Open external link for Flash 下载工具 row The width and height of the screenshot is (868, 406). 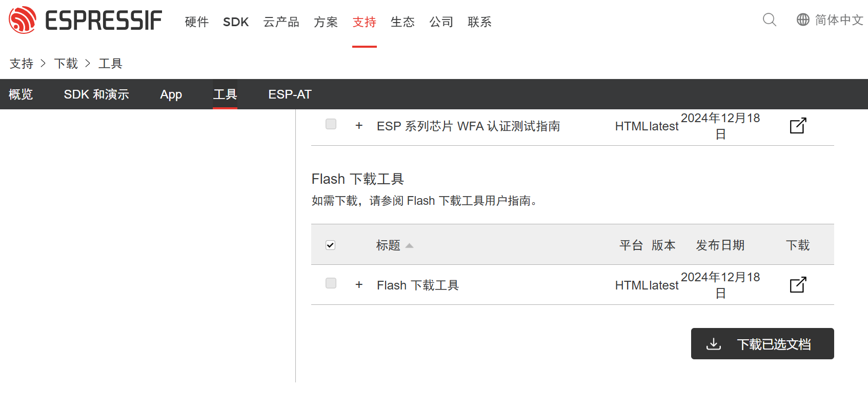tap(798, 285)
